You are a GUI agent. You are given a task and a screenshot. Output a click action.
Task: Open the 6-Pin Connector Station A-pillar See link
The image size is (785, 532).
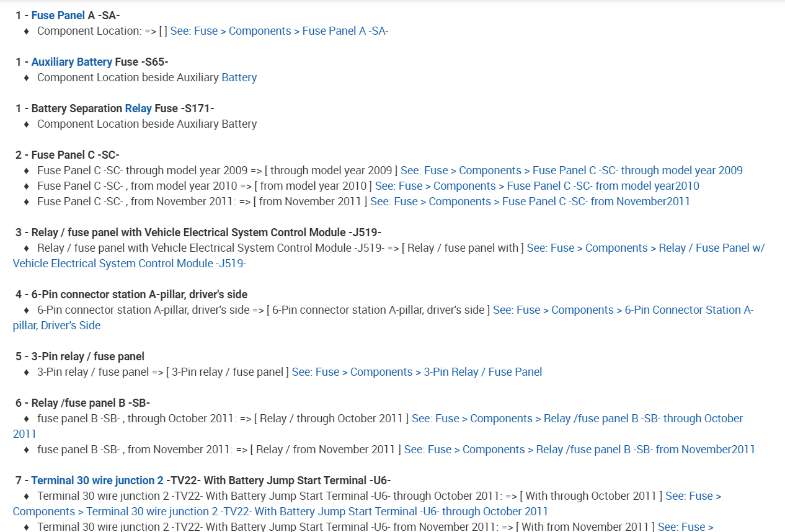click(623, 310)
